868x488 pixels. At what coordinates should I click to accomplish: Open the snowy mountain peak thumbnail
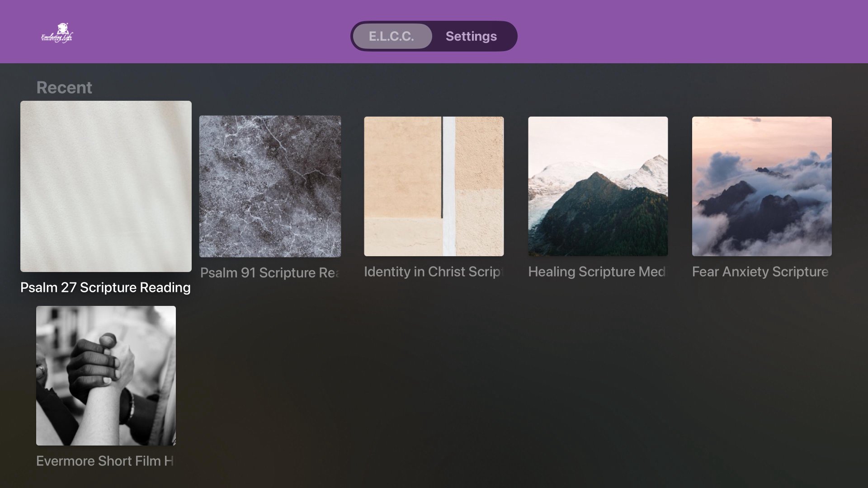click(x=598, y=186)
